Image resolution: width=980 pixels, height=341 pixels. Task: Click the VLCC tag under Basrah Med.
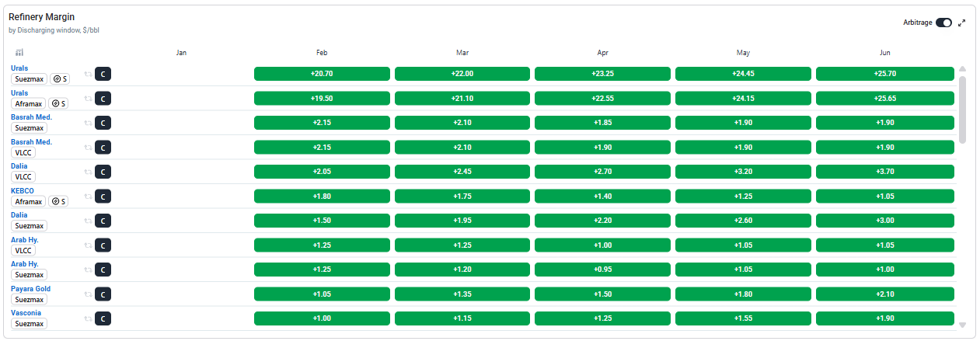pos(23,152)
